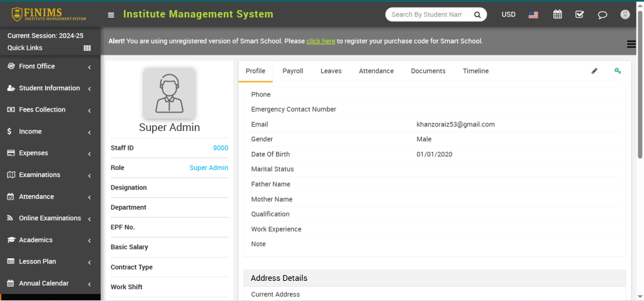Click the Search By Student Name field
Image resolution: width=644 pixels, height=301 pixels.
[x=428, y=14]
